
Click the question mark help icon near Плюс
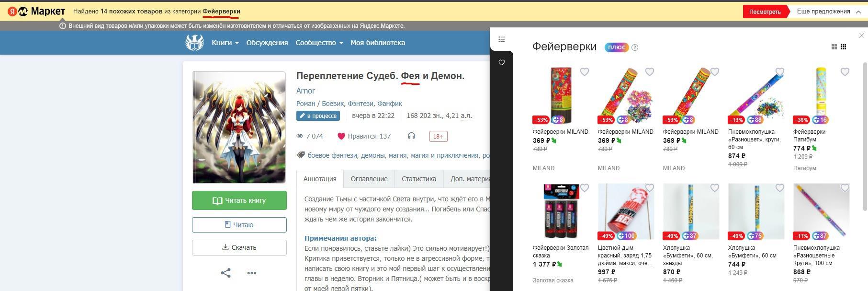[635, 47]
